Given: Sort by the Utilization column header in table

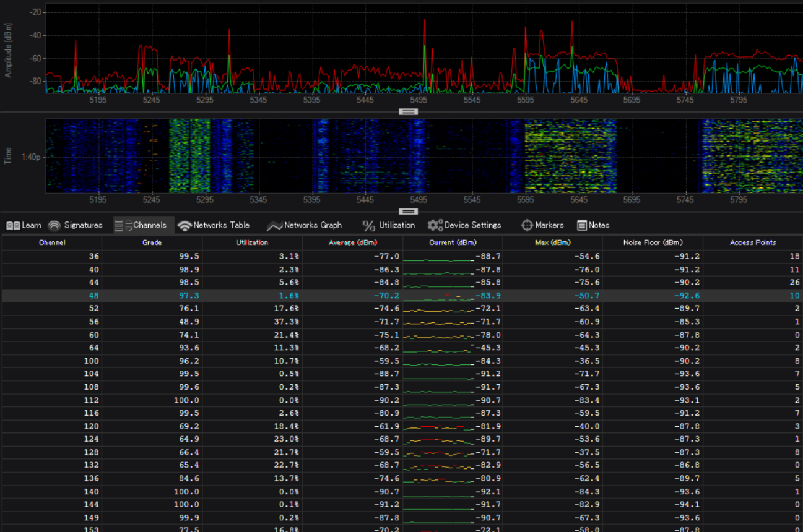Looking at the screenshot, I should pos(252,242).
